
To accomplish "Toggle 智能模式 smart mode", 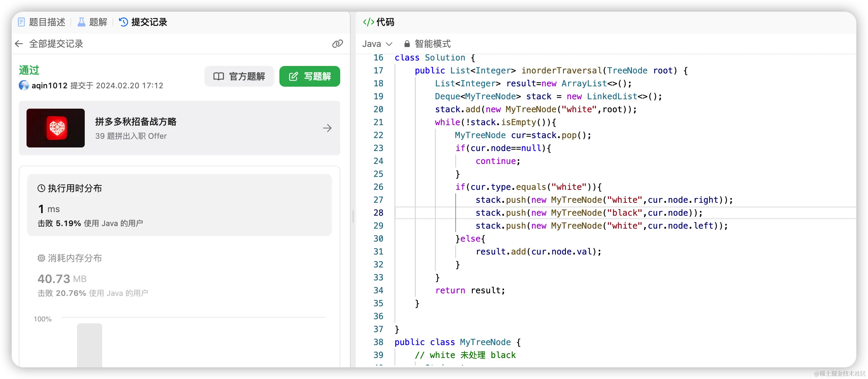I will 432,44.
